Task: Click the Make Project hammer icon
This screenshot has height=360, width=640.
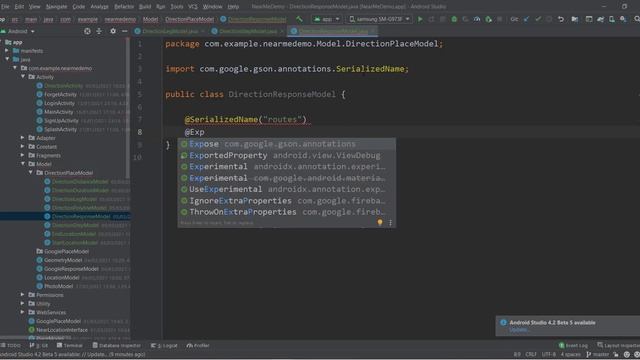Action: point(299,19)
